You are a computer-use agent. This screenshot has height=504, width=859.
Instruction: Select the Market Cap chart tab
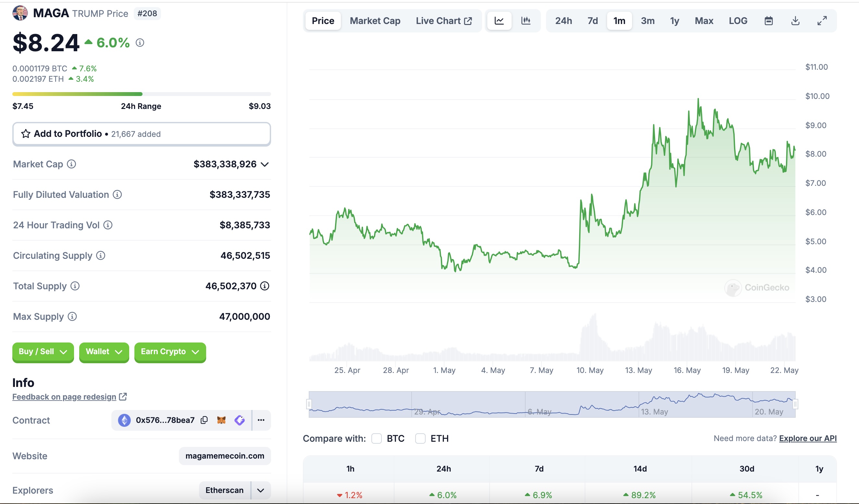click(x=375, y=21)
